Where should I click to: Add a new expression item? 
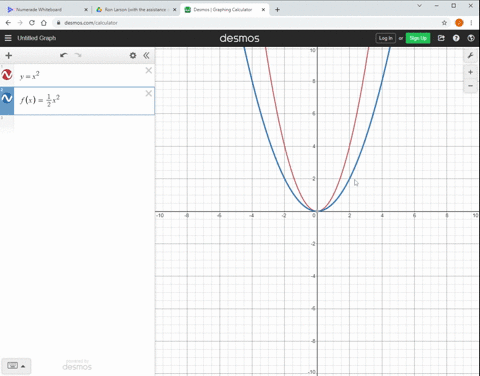9,55
